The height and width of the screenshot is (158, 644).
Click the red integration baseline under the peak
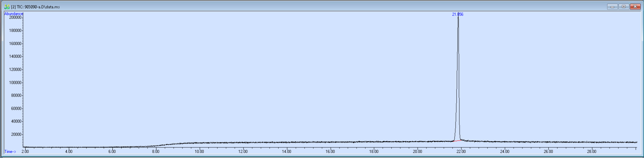click(457, 141)
